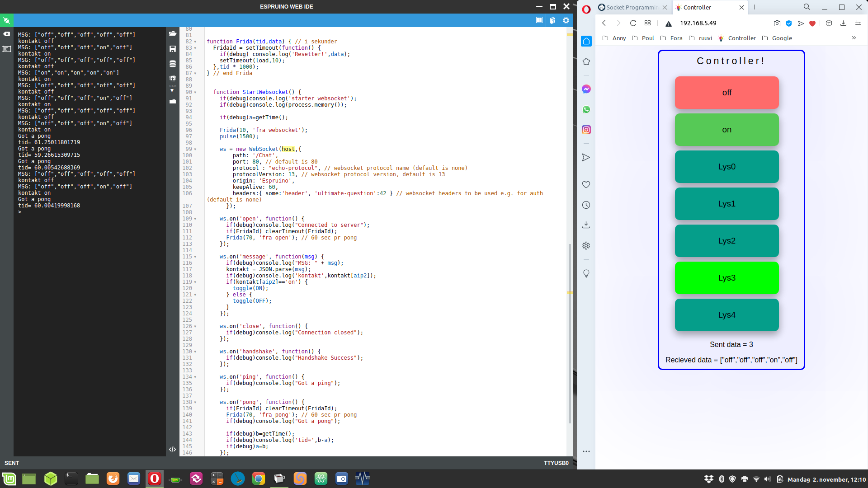The width and height of the screenshot is (868, 488).
Task: Open the Poul bookmarks folder
Action: click(643, 38)
